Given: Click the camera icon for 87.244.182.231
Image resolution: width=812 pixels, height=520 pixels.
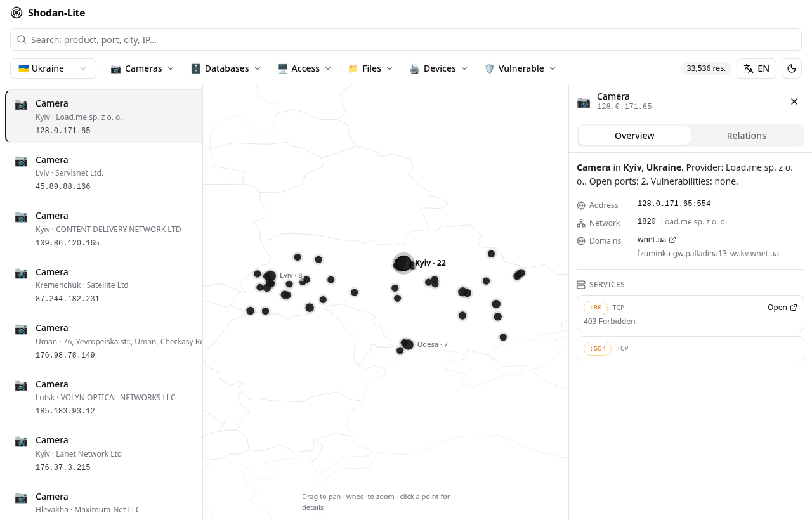Looking at the screenshot, I should [x=21, y=273].
